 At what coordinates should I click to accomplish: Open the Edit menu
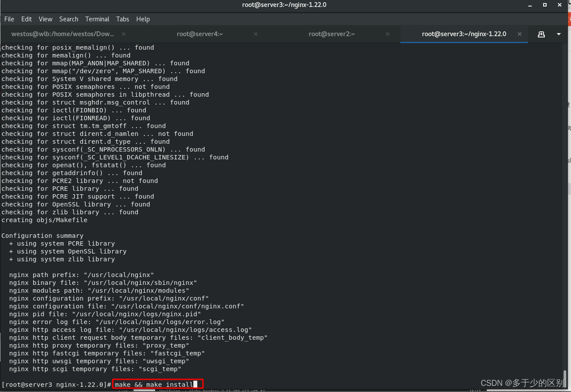tap(27, 19)
